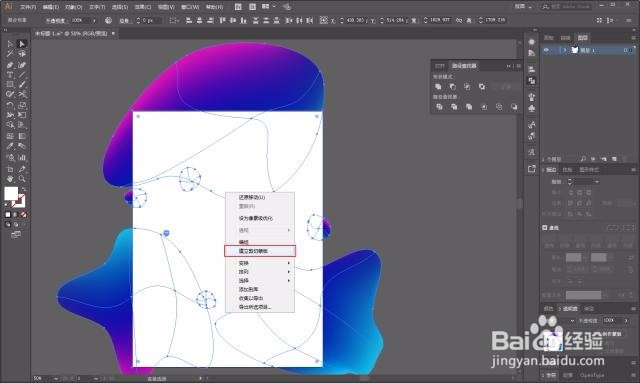The width and height of the screenshot is (640, 383).
Task: Click the Exclude shape mode in Pathfinder
Action: click(x=482, y=87)
